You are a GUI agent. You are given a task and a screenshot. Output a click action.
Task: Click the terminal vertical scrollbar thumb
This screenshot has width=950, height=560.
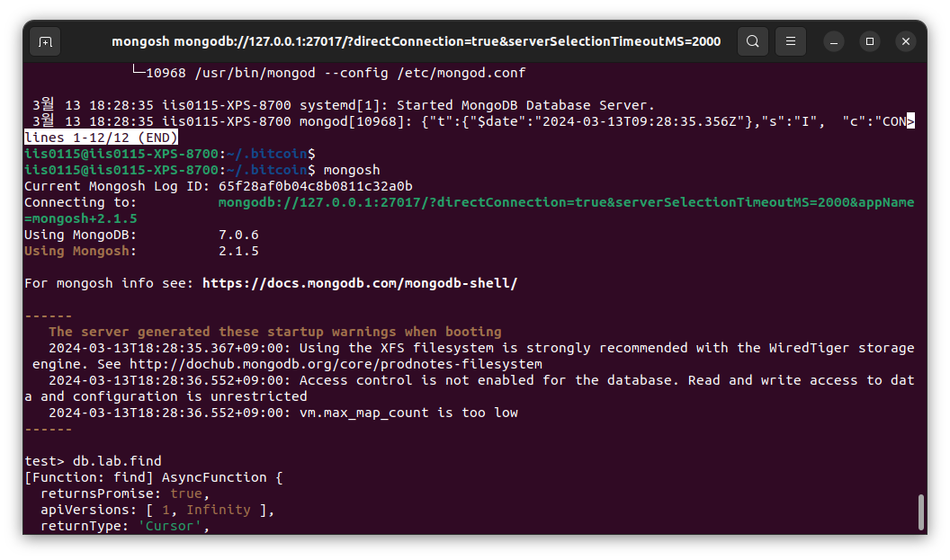921,512
